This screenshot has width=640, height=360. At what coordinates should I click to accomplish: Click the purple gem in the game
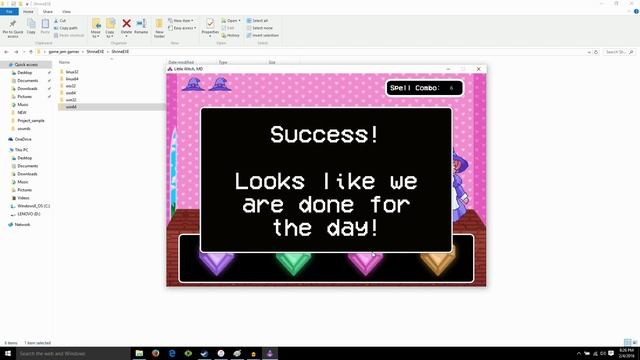click(216, 263)
